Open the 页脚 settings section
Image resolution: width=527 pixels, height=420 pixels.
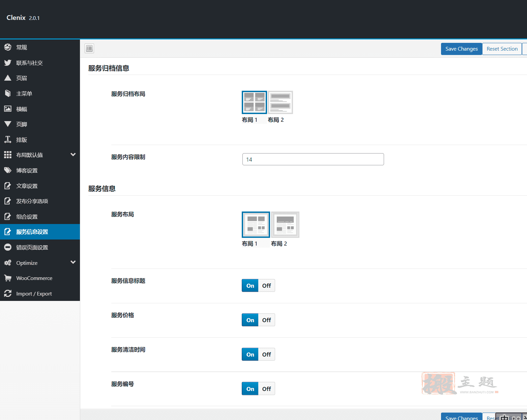tap(40, 124)
